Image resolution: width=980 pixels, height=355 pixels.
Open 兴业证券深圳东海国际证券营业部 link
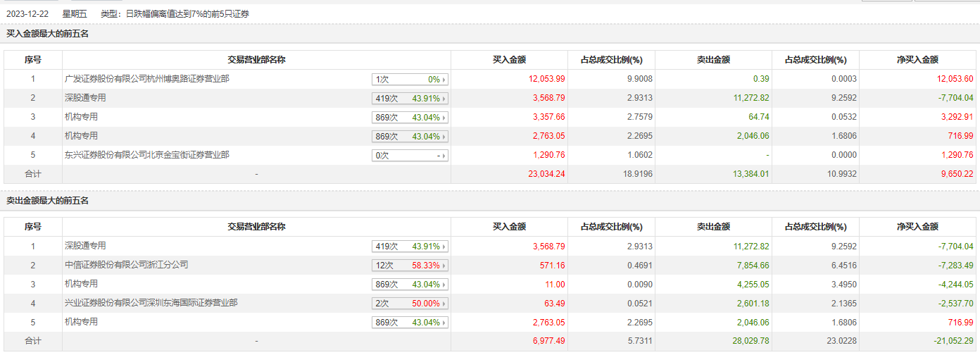click(151, 303)
